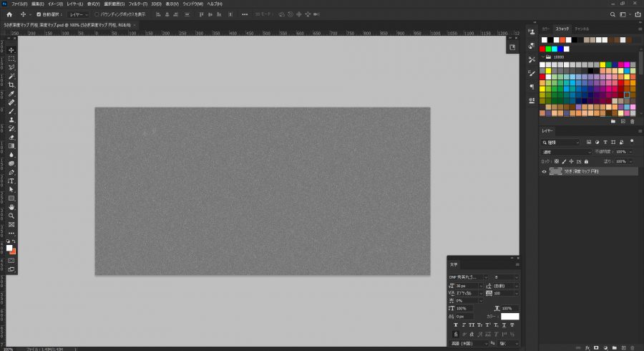Select the Rectangular Marquee tool
644x351 pixels.
point(11,59)
